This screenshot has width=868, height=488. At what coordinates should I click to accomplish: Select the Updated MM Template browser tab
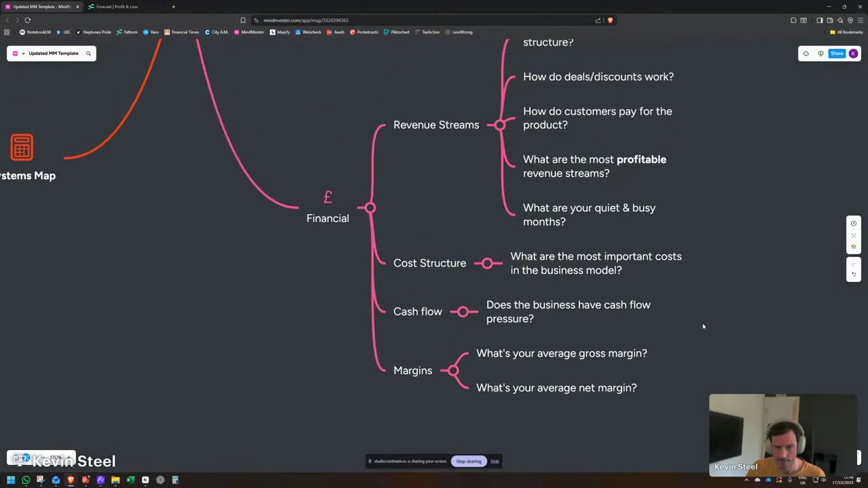coord(41,7)
